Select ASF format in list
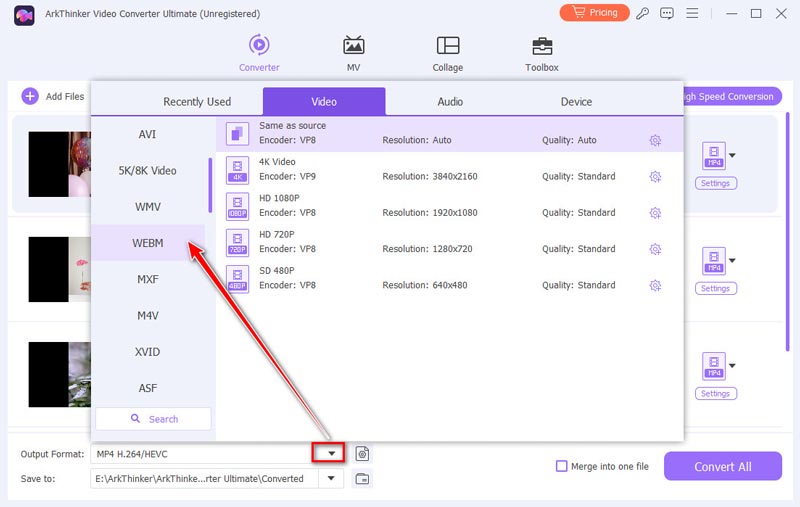The height and width of the screenshot is (507, 800). point(147,388)
